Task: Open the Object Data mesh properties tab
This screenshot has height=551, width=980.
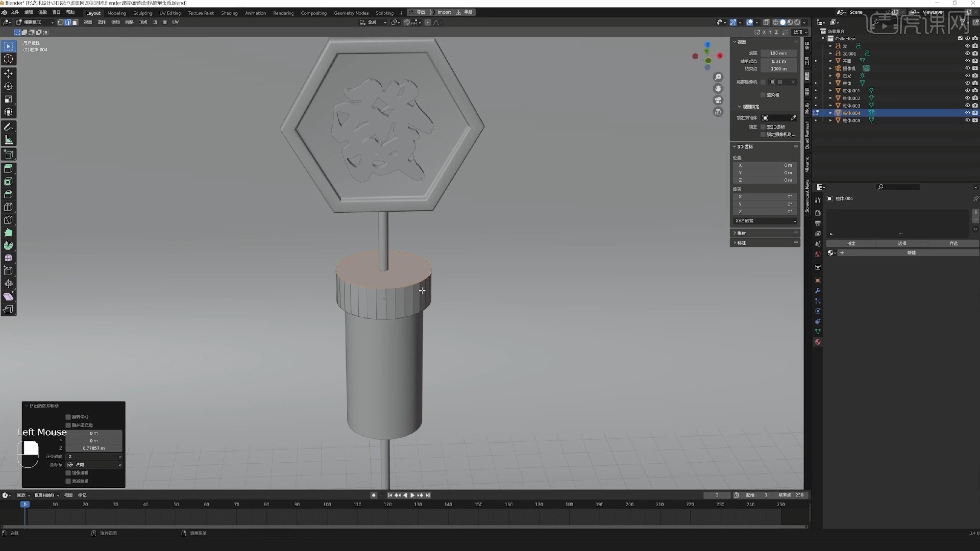Action: pyautogui.click(x=818, y=332)
